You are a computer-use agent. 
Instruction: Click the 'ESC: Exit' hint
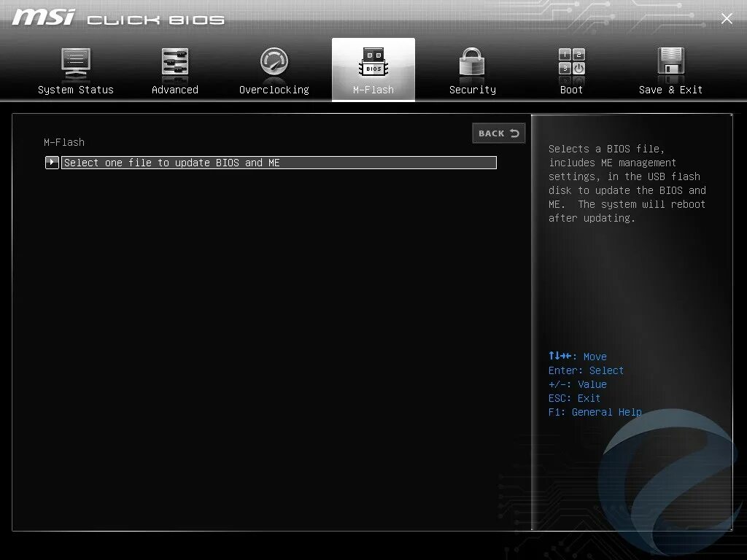pyautogui.click(x=574, y=398)
